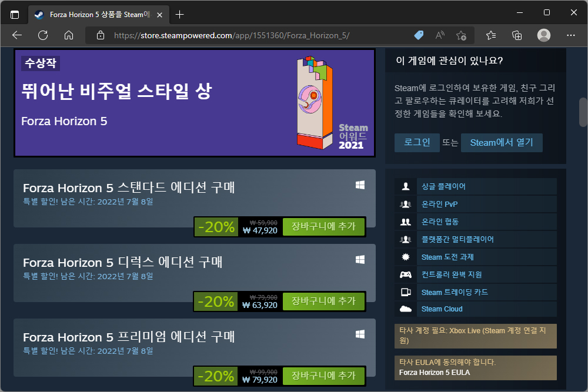
Task: Activate Read aloud icon in address bar
Action: pyautogui.click(x=440, y=35)
